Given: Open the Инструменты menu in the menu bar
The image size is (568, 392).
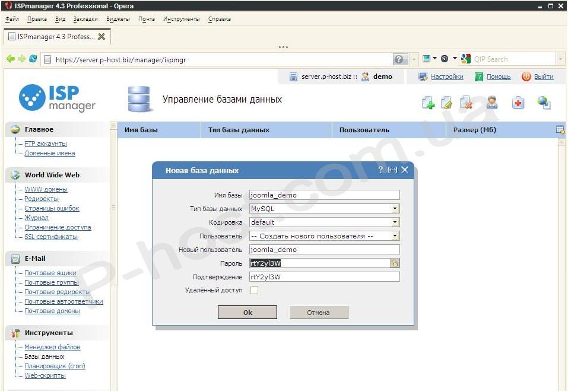Looking at the screenshot, I should tap(181, 19).
